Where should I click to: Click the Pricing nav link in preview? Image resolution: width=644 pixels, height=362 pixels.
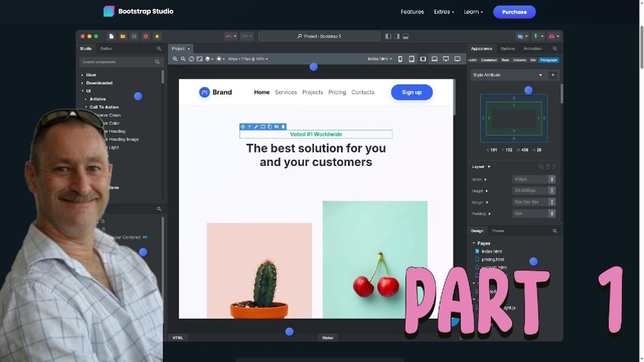pyautogui.click(x=337, y=92)
